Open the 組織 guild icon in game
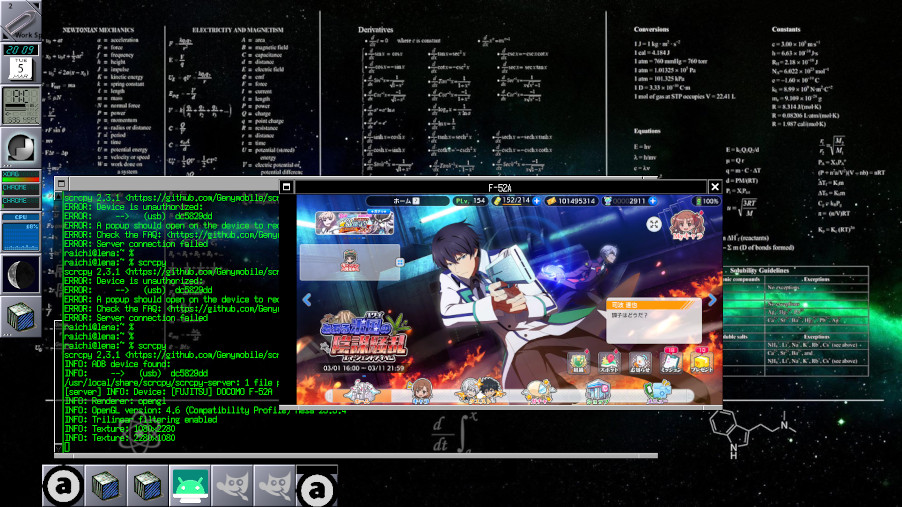Viewport: 902px width, 507px height. [x=578, y=363]
